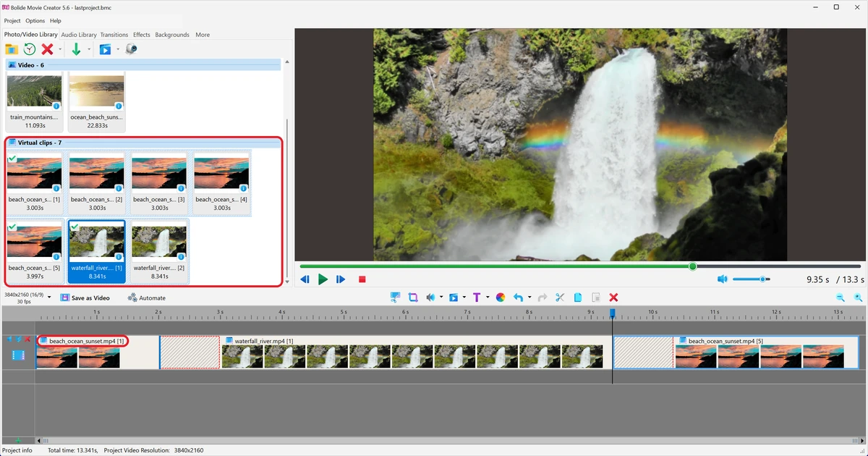Play the preview with green play button
868x456 pixels.
click(x=323, y=279)
